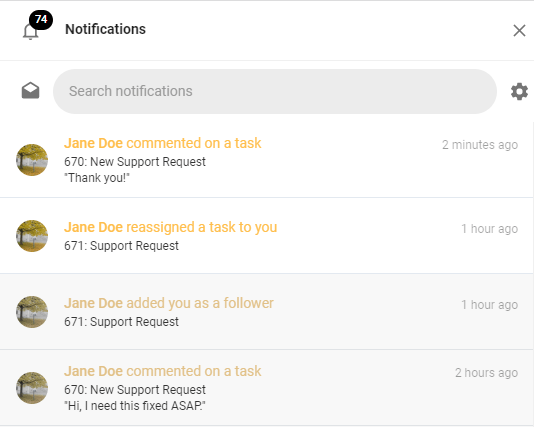Click avatar beside added follower notification
The height and width of the screenshot is (427, 534).
[x=32, y=312]
